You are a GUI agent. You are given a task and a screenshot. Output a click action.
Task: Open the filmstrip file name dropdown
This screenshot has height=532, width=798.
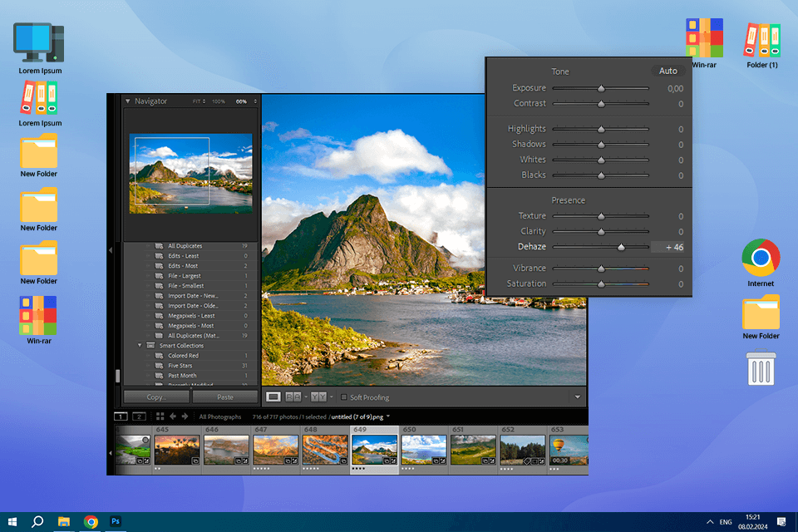388,416
